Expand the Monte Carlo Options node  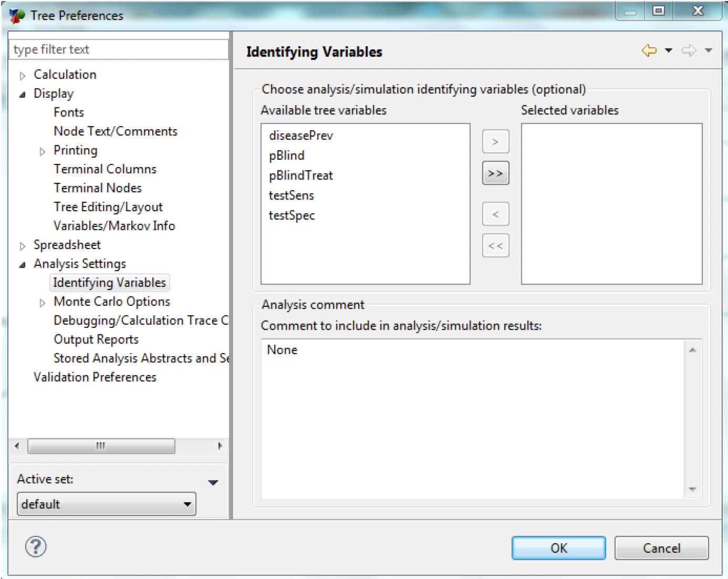(x=42, y=302)
